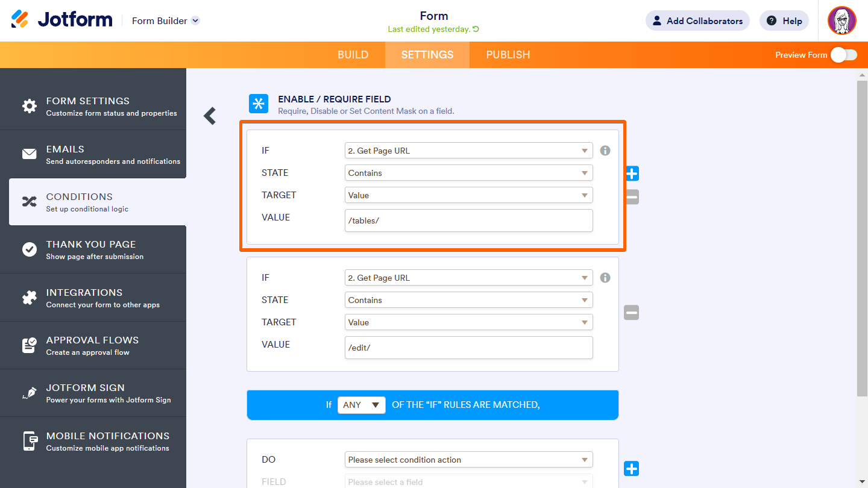
Task: Switch to the PUBLISH tab
Action: tap(508, 55)
